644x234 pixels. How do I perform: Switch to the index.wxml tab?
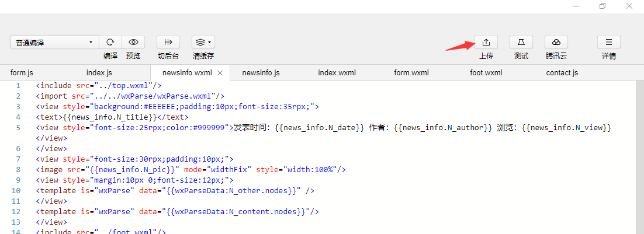click(337, 73)
